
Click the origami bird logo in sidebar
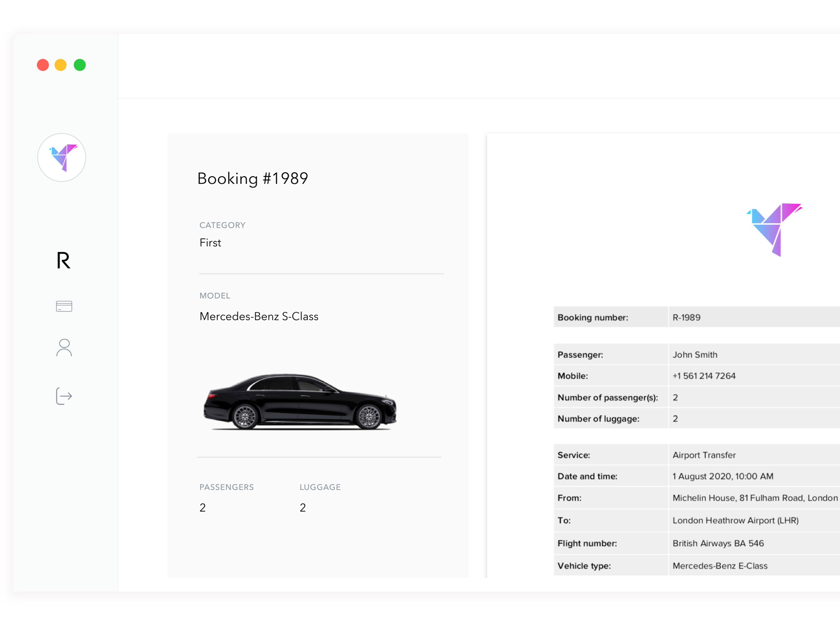click(x=62, y=157)
